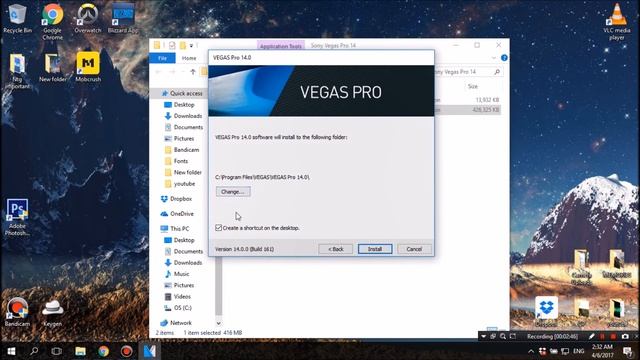Open New folder in the sidebar
Image resolution: width=640 pixels, height=360 pixels.
click(183, 172)
